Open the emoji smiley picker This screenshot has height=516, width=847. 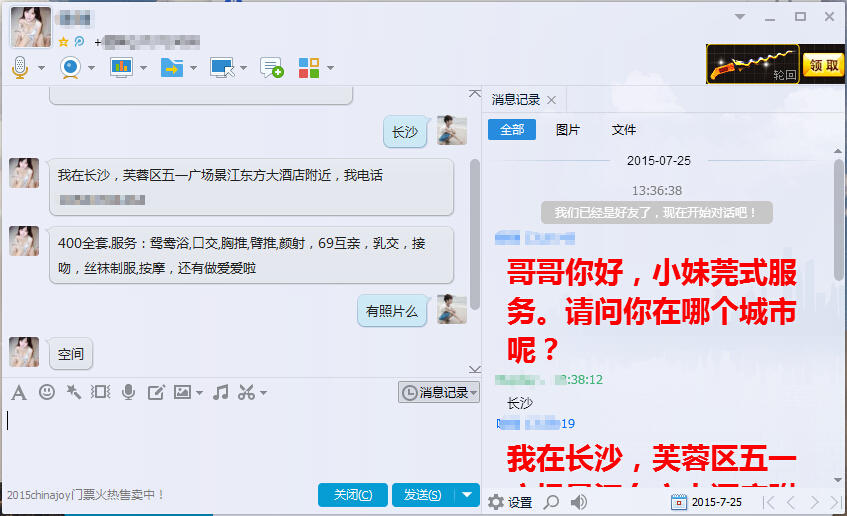coord(47,392)
